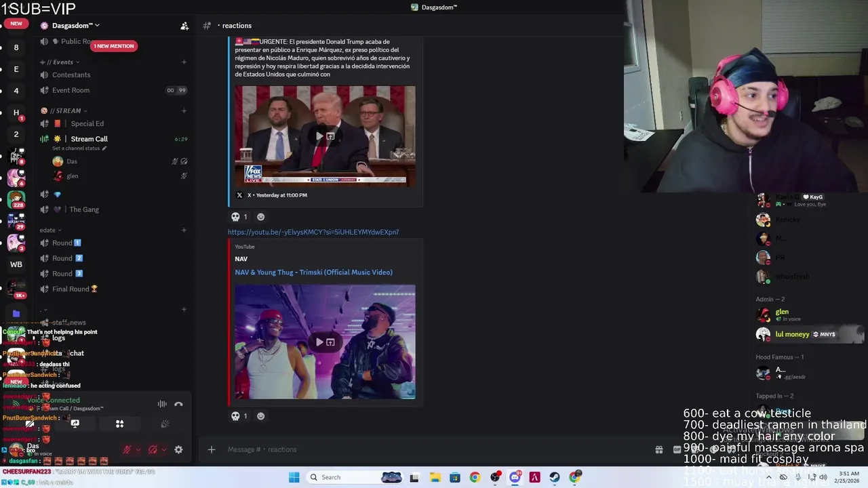Screen dimensions: 868x488
Task: Open server icon labeled WB
Action: point(16,264)
